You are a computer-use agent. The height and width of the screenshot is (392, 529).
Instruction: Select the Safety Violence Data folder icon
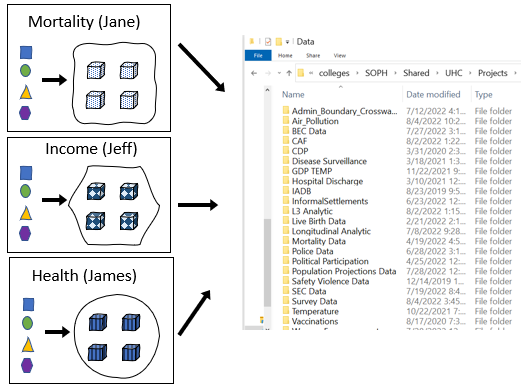[x=286, y=281]
